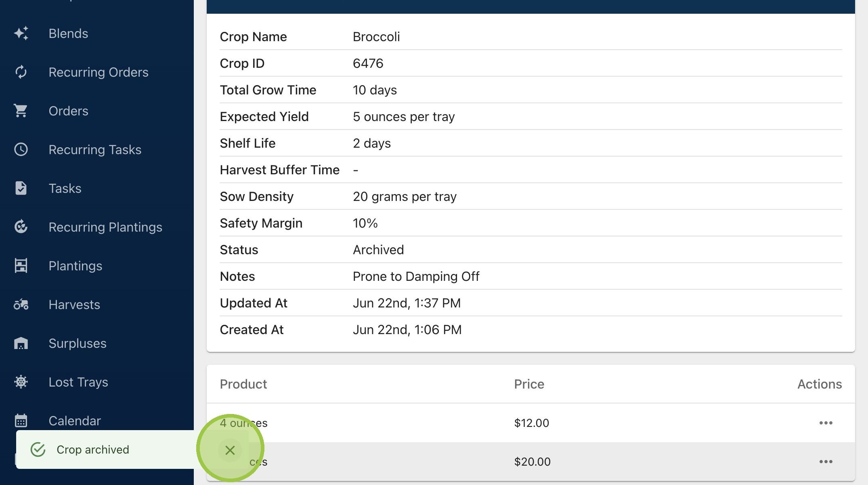Screen dimensions: 868x485
Task: Click the Recurring Tasks clock icon
Action: pos(21,150)
